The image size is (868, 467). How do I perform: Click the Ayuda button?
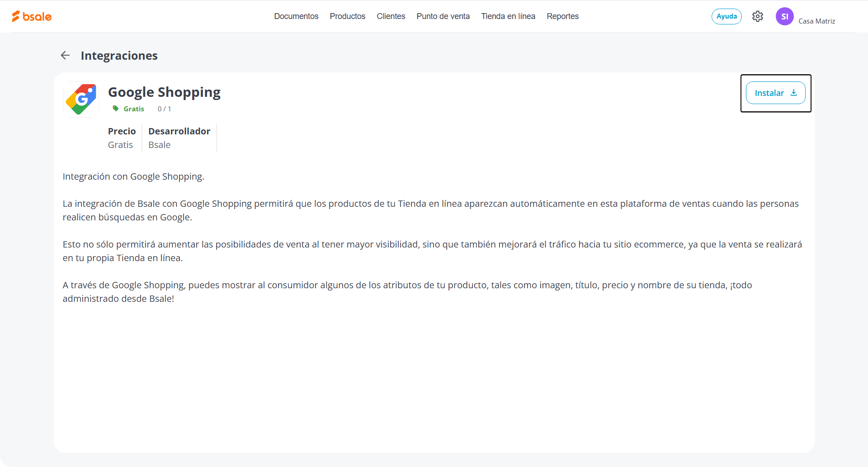[726, 16]
